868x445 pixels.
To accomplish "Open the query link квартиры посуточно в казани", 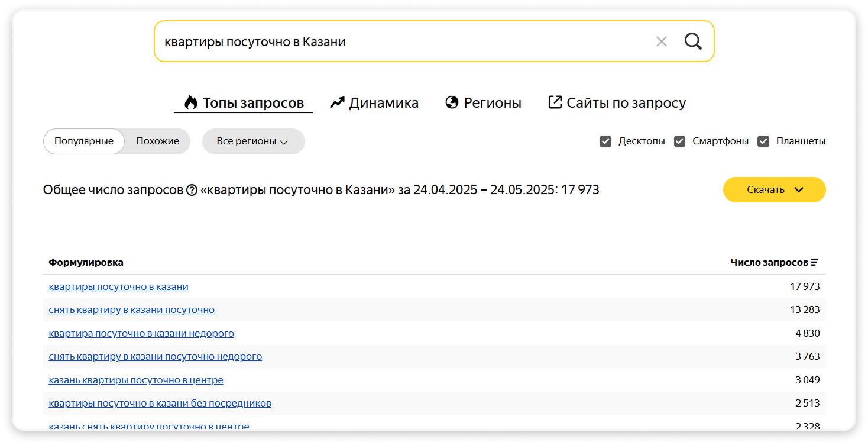I will coord(118,286).
